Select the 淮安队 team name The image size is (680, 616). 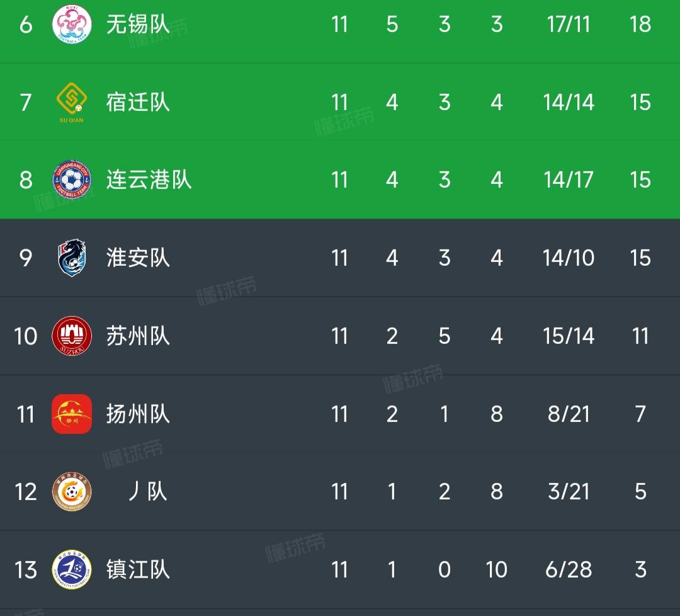point(138,258)
